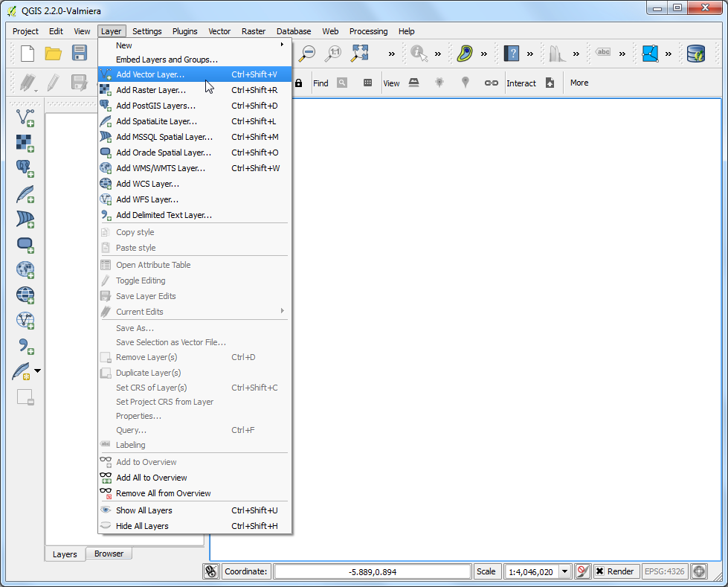728x587 pixels.
Task: Expand the New submenu arrow
Action: (x=282, y=45)
